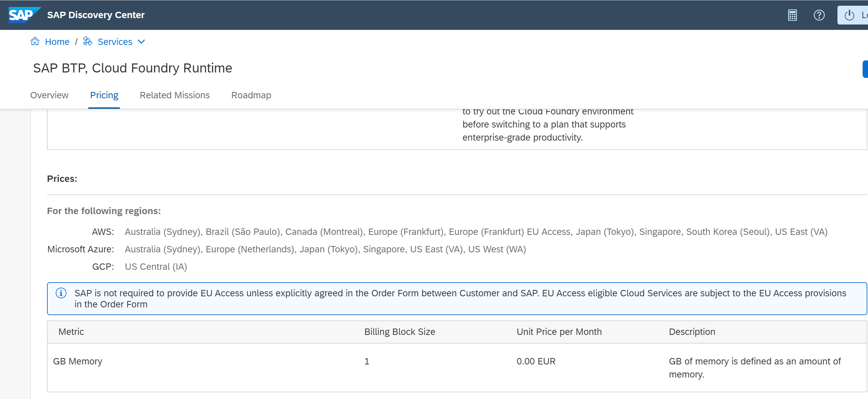
Task: Click 'For the following regions:' heading
Action: tap(104, 211)
